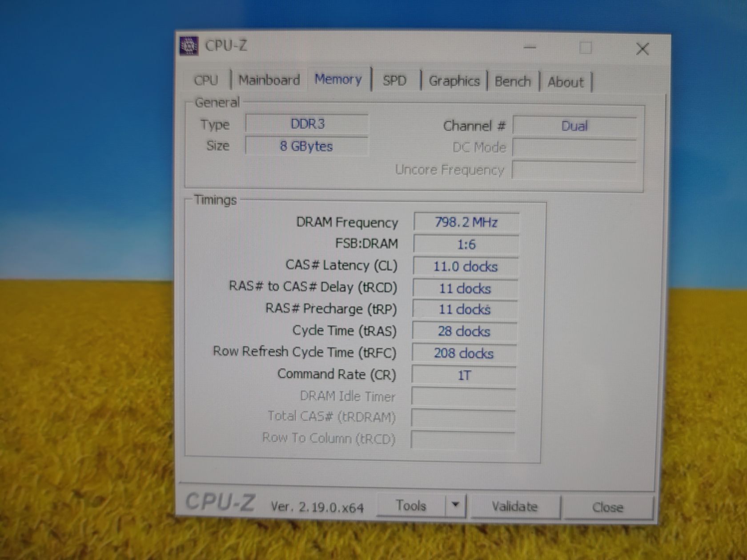The width and height of the screenshot is (747, 560).
Task: Click the empty DC Mode field
Action: (x=574, y=148)
